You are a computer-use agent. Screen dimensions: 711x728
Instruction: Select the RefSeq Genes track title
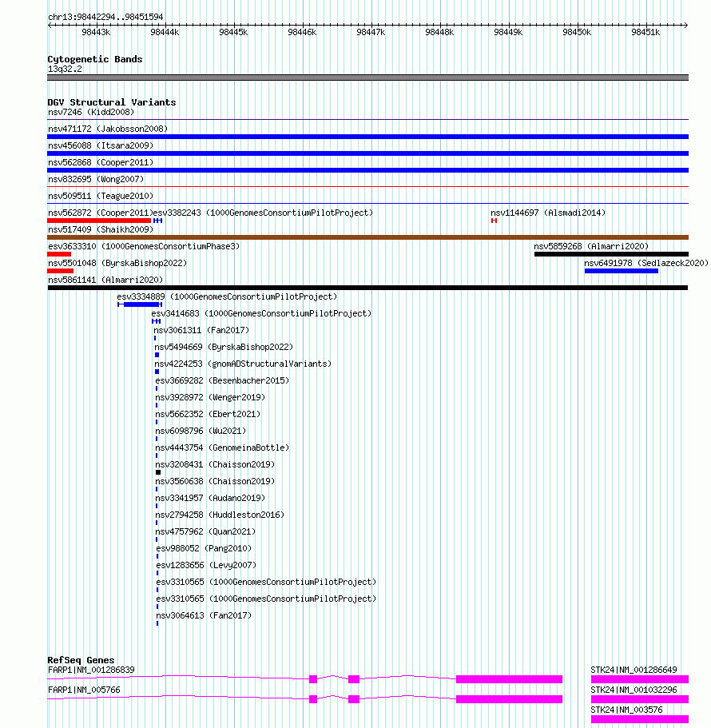pyautogui.click(x=81, y=660)
